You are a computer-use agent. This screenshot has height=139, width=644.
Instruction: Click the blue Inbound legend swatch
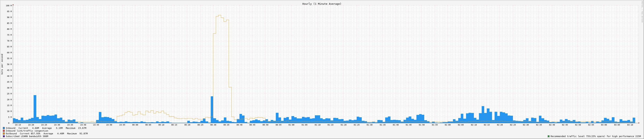point(4,128)
